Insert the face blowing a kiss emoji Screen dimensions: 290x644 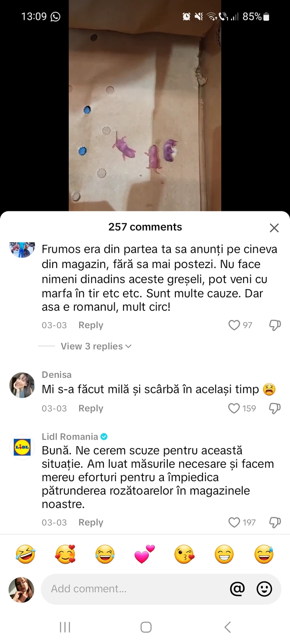point(184,554)
